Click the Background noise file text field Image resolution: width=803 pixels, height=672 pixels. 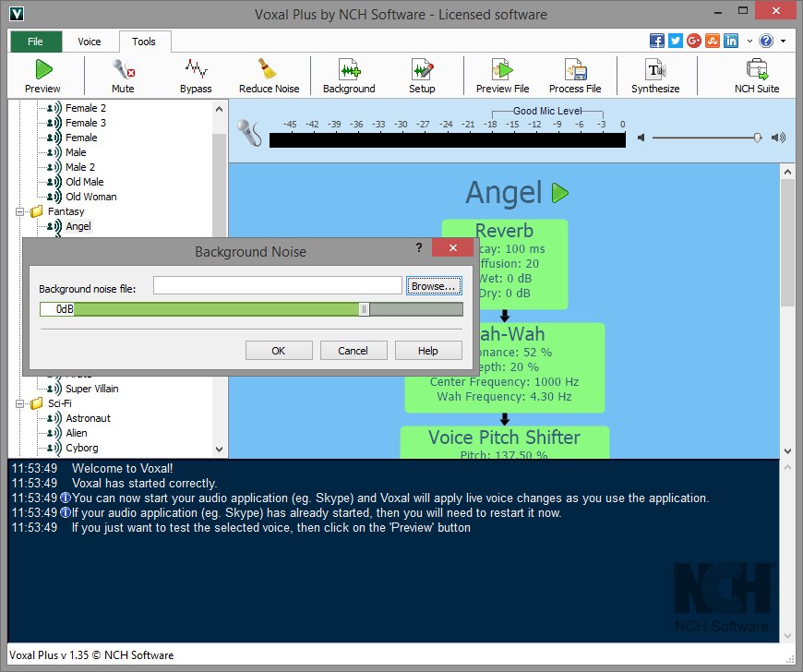[277, 286]
